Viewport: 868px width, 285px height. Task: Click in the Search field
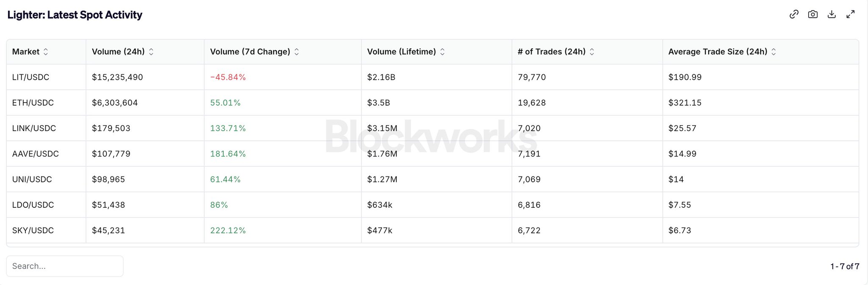[x=65, y=266]
